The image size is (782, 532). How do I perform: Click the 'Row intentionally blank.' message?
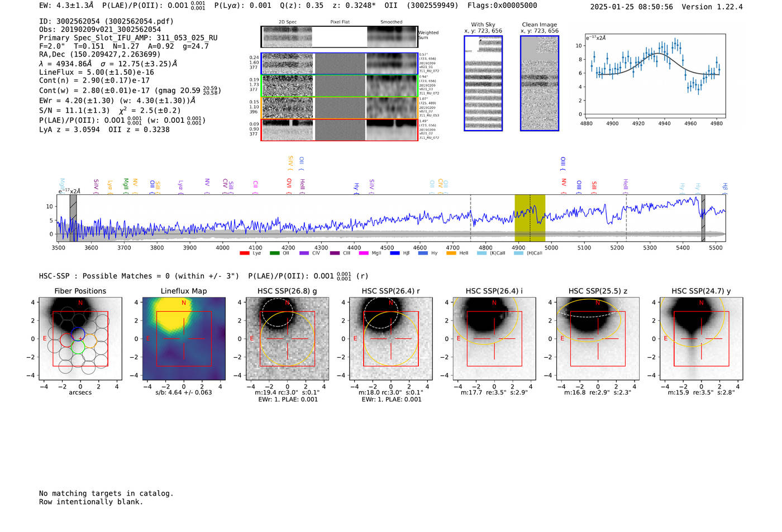(91, 502)
